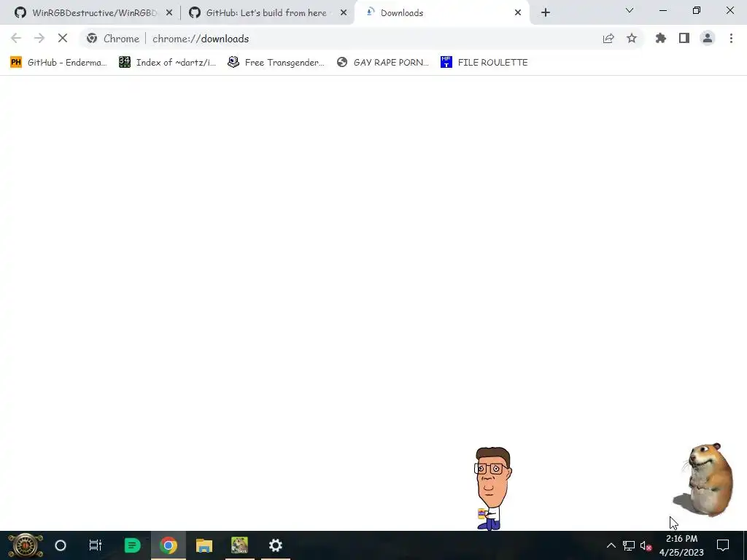The width and height of the screenshot is (747, 560).
Task: Open the network status tray icon
Action: coord(628,545)
